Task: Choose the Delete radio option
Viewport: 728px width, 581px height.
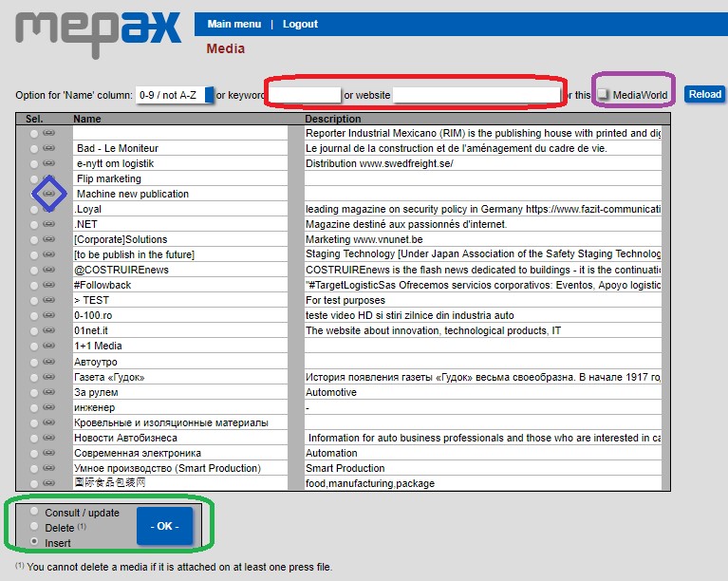Action: [x=35, y=527]
